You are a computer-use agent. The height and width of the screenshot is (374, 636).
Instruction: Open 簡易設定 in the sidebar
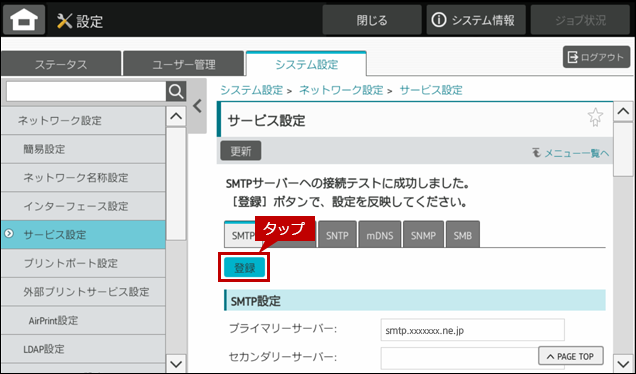point(83,149)
